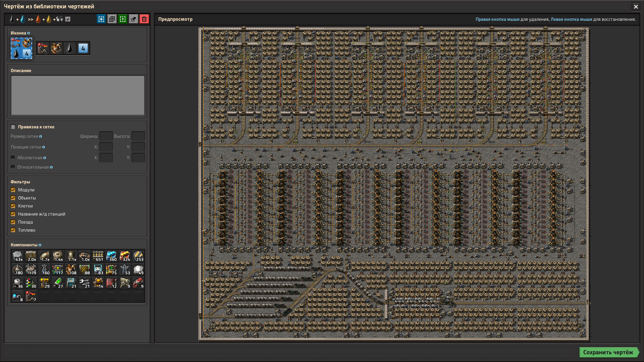Click Позиция сетки X input field
The width and height of the screenshot is (644, 362).
(x=106, y=147)
